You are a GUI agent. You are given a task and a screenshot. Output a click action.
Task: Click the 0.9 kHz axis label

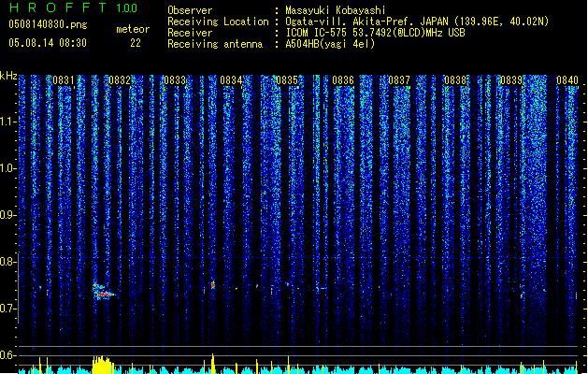tap(8, 215)
